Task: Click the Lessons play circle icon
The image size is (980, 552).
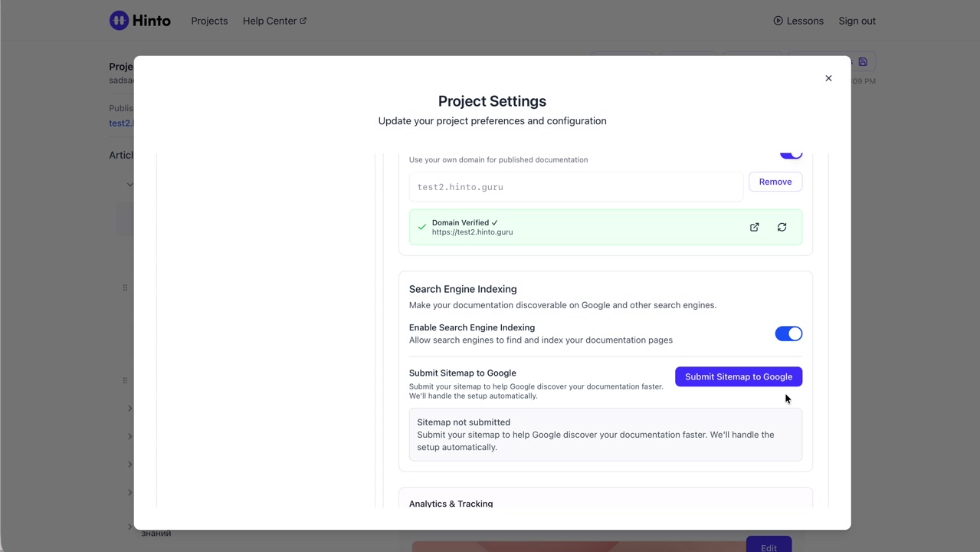Action: click(778, 21)
